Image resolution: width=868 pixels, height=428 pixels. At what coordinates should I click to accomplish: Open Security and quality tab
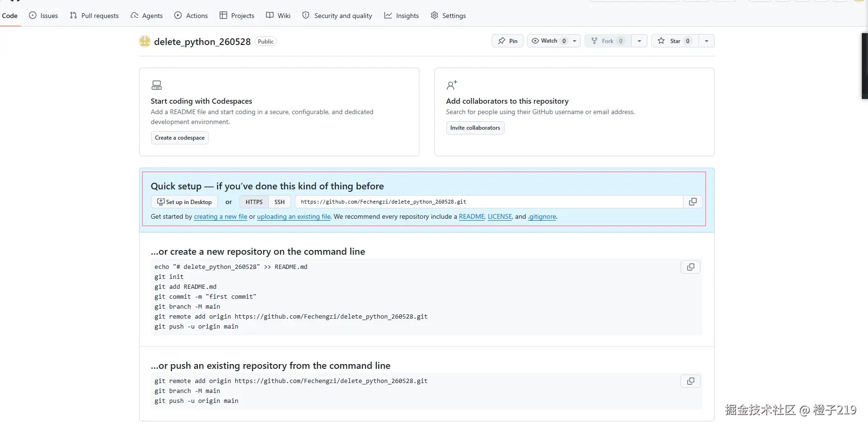337,16
